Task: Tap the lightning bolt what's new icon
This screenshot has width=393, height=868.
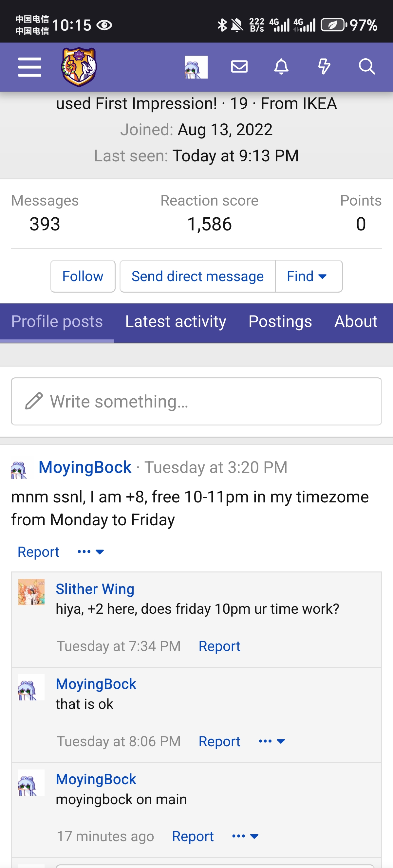Action: (324, 67)
